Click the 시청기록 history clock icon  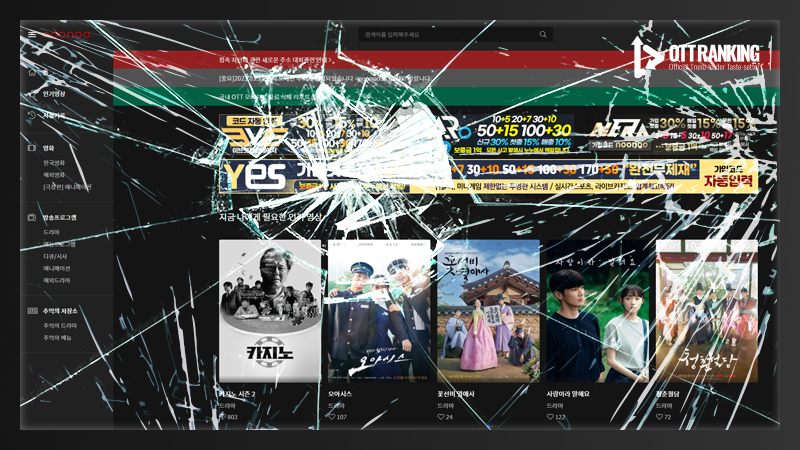coord(32,115)
